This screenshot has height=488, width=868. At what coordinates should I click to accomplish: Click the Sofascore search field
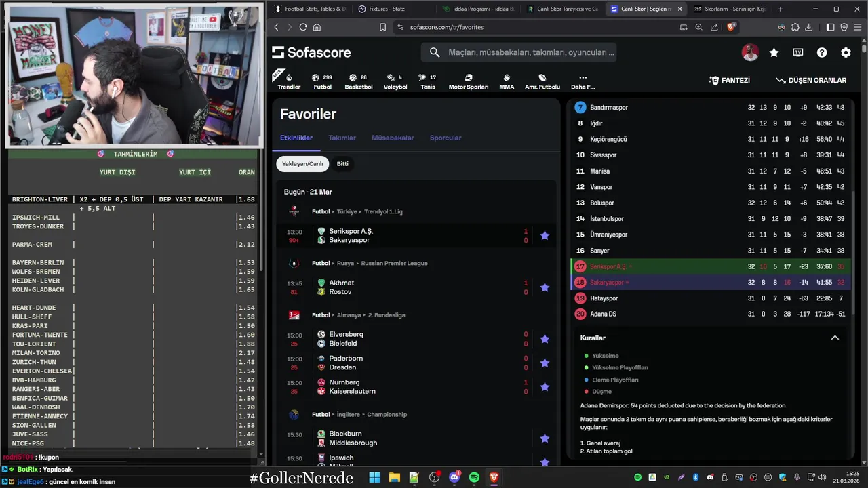[x=519, y=52]
